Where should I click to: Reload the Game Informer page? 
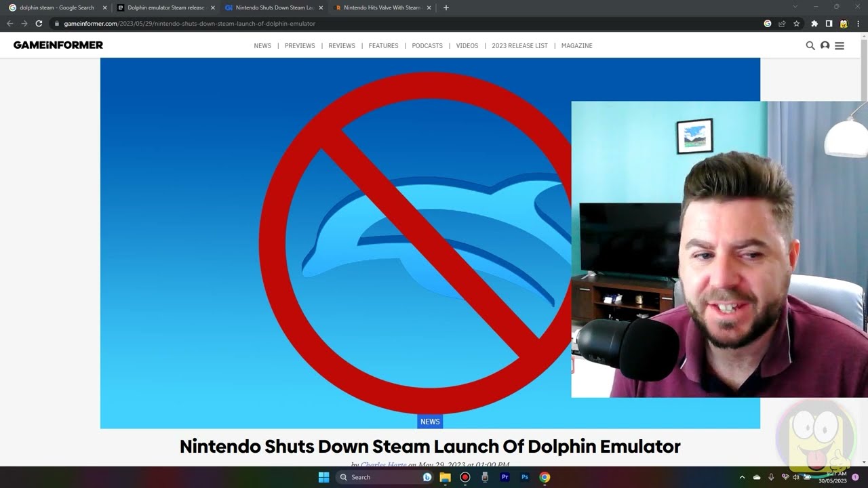coord(39,23)
